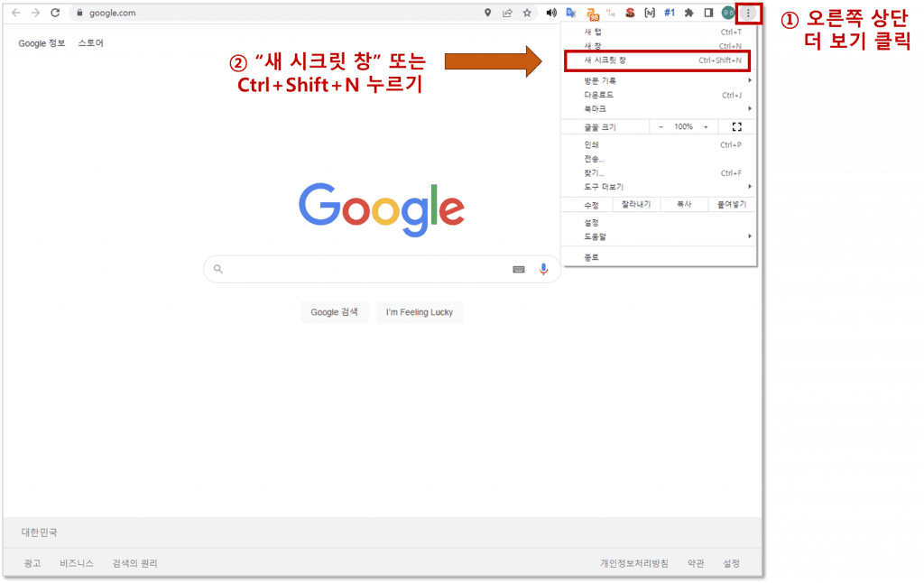The height and width of the screenshot is (583, 924).
Task: Choose 찾기... in the menu
Action: 659,173
